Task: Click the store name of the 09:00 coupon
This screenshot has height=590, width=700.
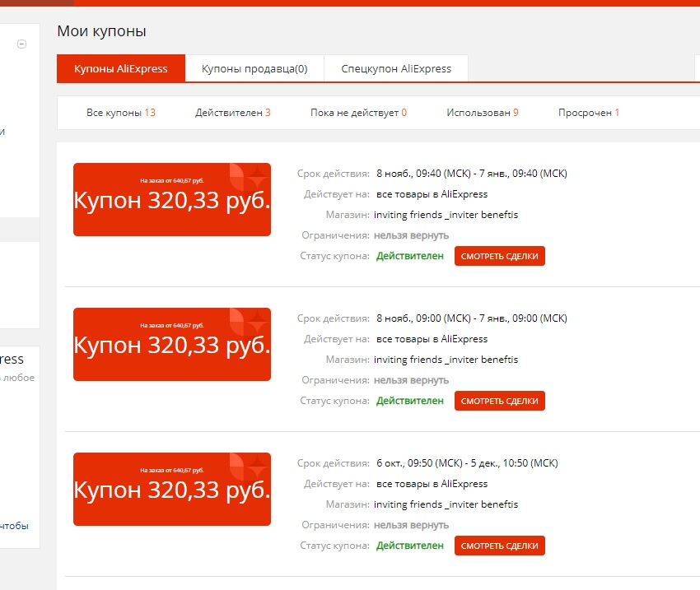Action: pyautogui.click(x=446, y=360)
